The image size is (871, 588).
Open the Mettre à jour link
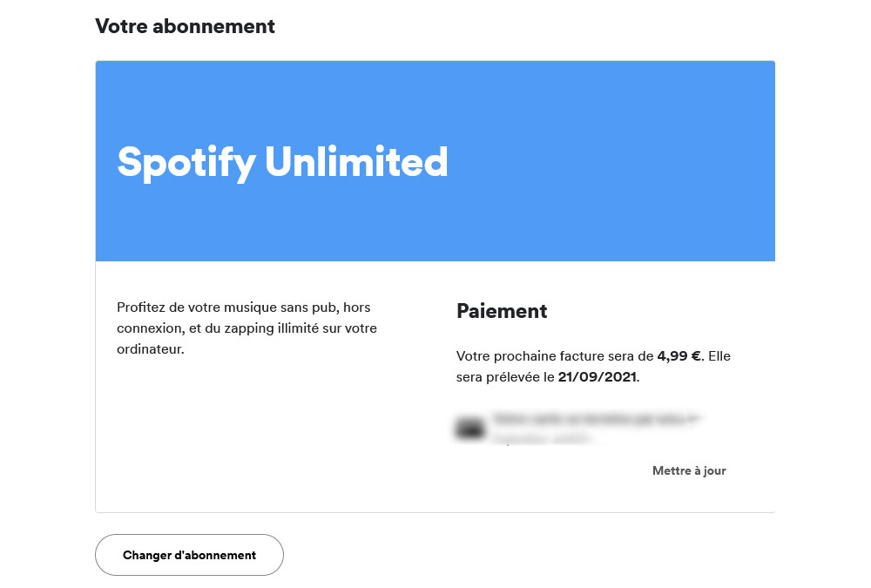[x=688, y=470]
